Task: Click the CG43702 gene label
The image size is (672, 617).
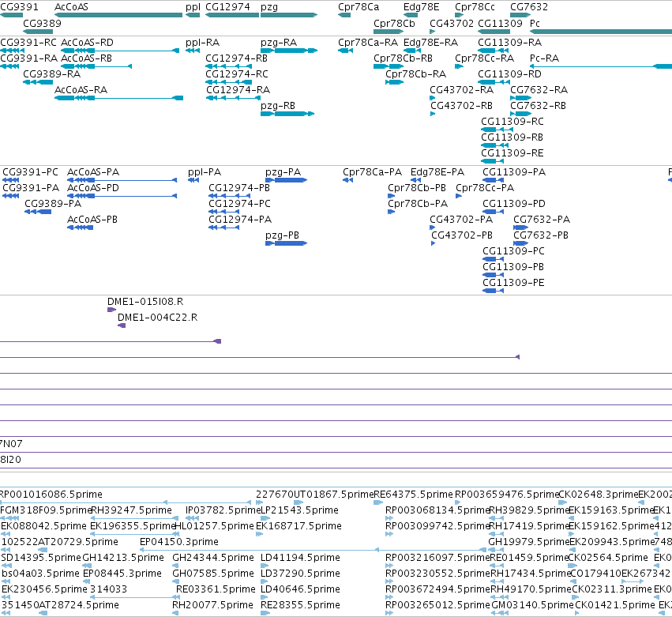Action: tap(452, 23)
